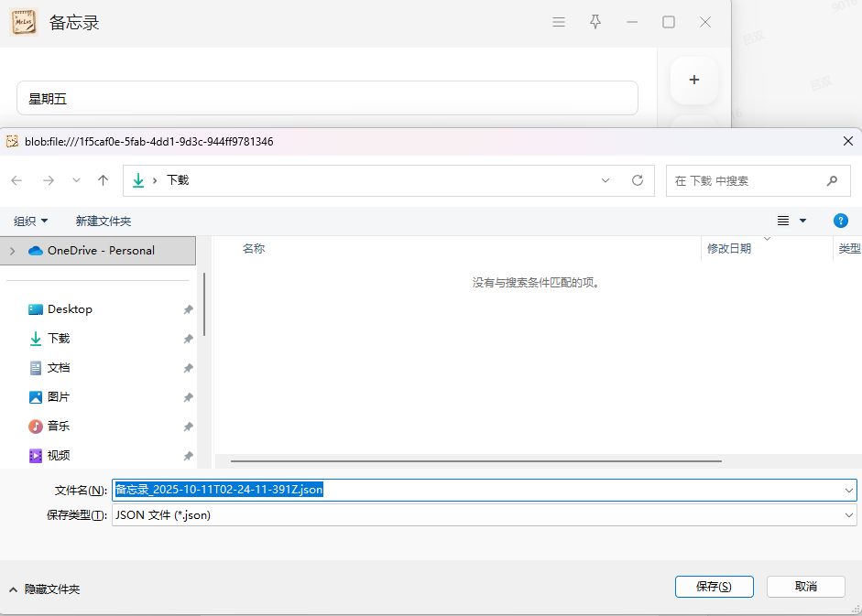This screenshot has height=616, width=862.
Task: Click the refresh icon beside address bar
Action: 638,180
